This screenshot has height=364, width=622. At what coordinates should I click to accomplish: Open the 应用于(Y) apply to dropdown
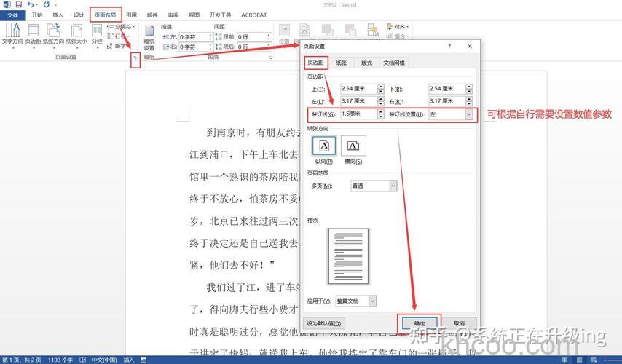tap(356, 301)
